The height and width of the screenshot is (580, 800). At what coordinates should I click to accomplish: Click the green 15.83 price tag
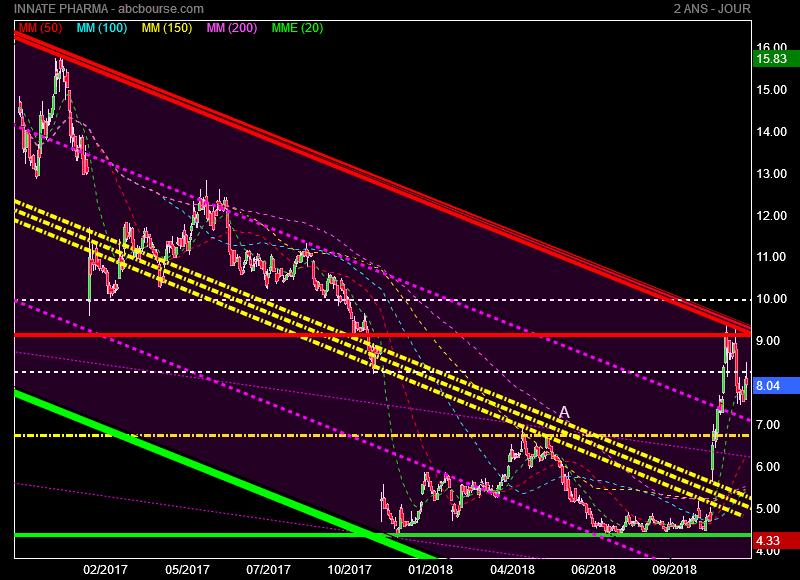click(776, 59)
